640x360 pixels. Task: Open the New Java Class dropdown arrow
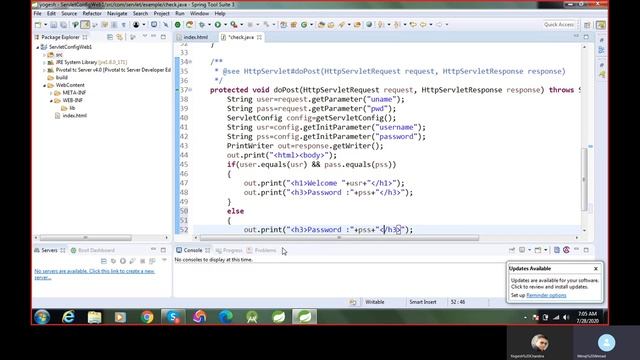pyautogui.click(x=311, y=25)
